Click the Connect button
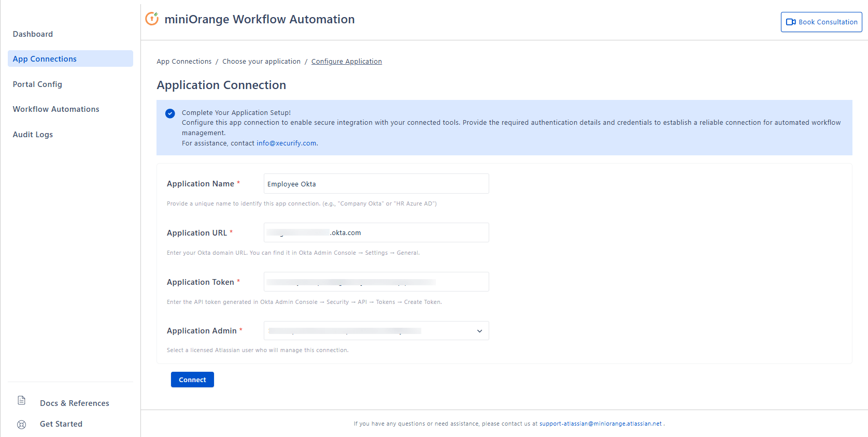 click(192, 380)
